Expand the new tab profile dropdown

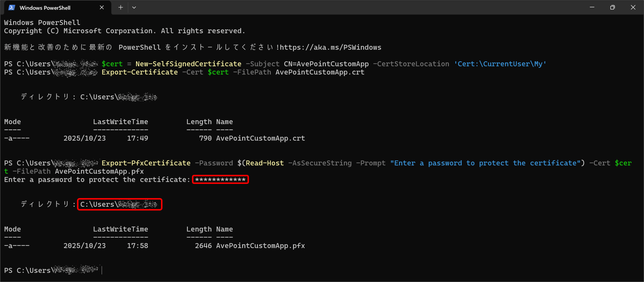(134, 8)
